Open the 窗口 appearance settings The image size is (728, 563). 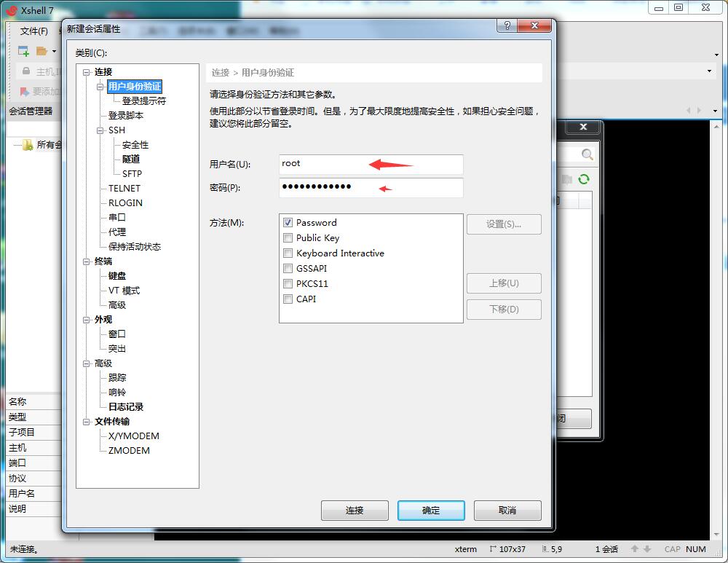tap(117, 334)
